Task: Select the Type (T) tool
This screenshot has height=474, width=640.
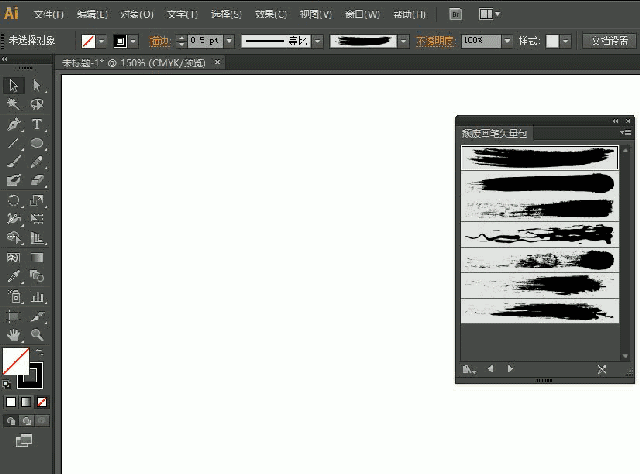Action: (x=37, y=125)
